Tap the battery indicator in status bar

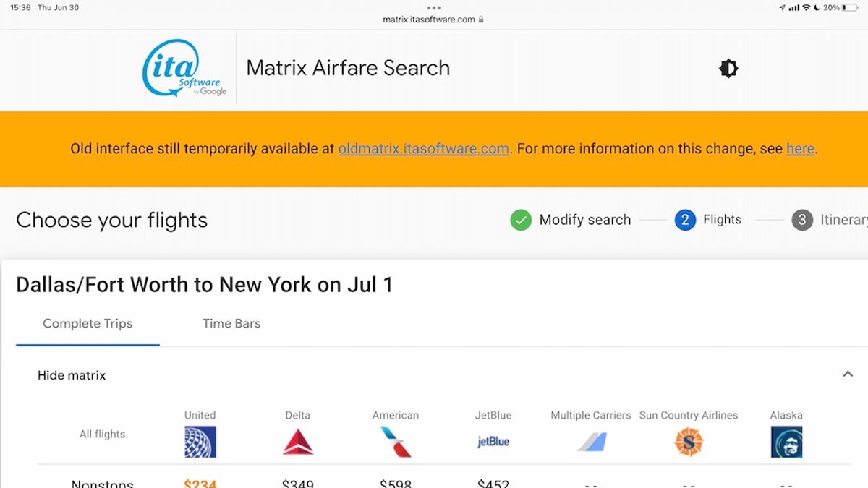click(850, 7)
